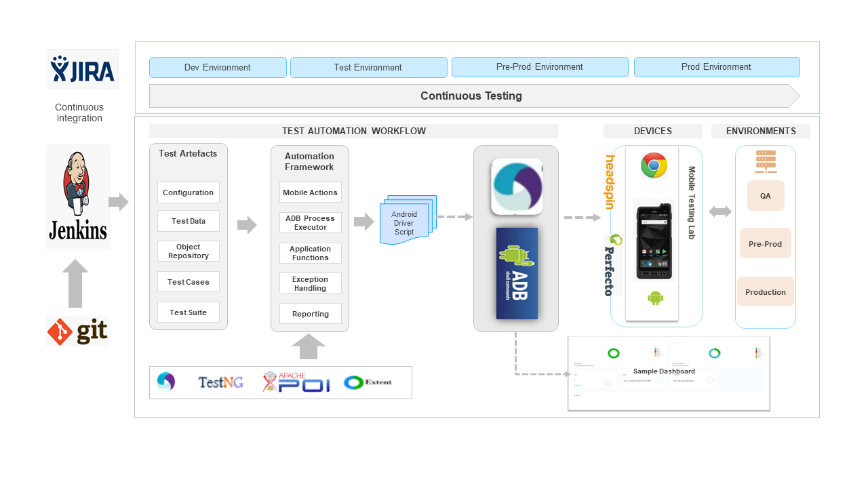Open the Sample Dashboard thumbnail
868x488 pixels.
(x=668, y=373)
